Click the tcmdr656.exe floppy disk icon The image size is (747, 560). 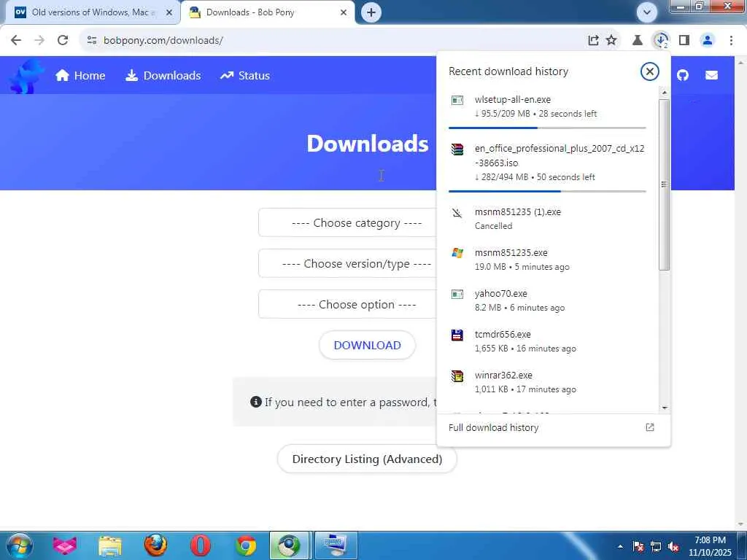tap(457, 335)
